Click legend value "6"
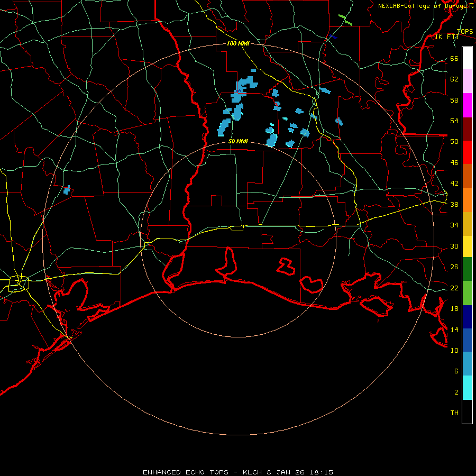This screenshot has width=476, height=476. pos(456,371)
